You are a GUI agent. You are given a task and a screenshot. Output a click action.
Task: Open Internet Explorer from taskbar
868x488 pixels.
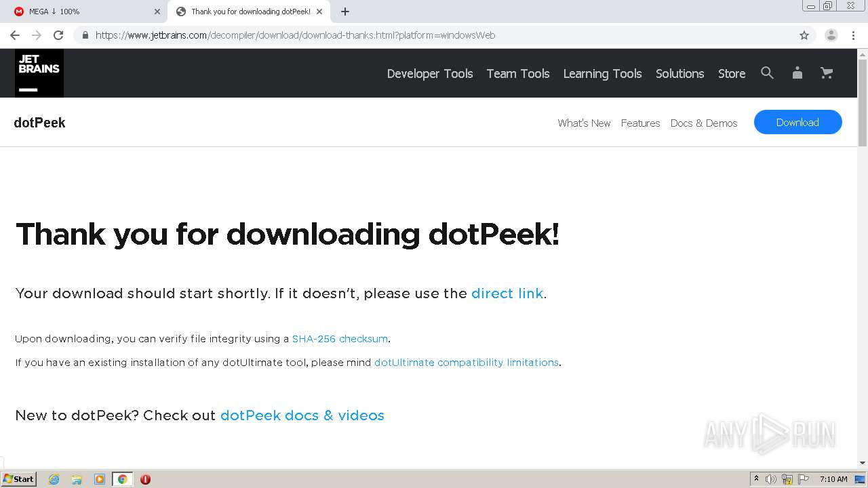point(54,479)
